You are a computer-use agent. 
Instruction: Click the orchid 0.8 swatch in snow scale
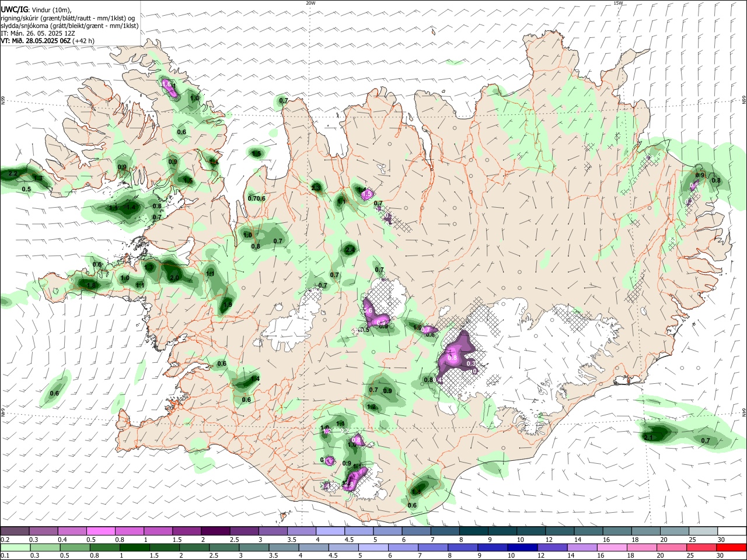(128, 531)
